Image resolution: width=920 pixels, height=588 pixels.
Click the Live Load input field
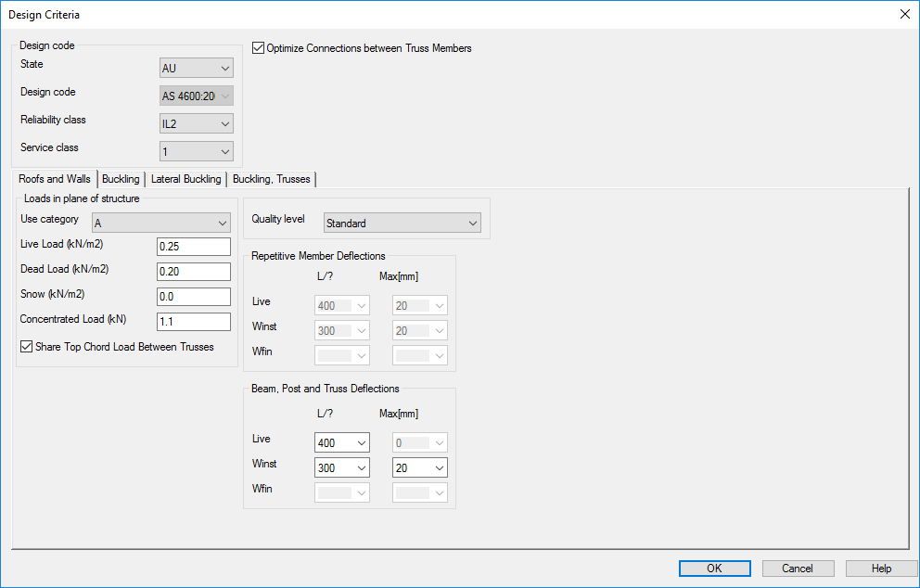193,247
